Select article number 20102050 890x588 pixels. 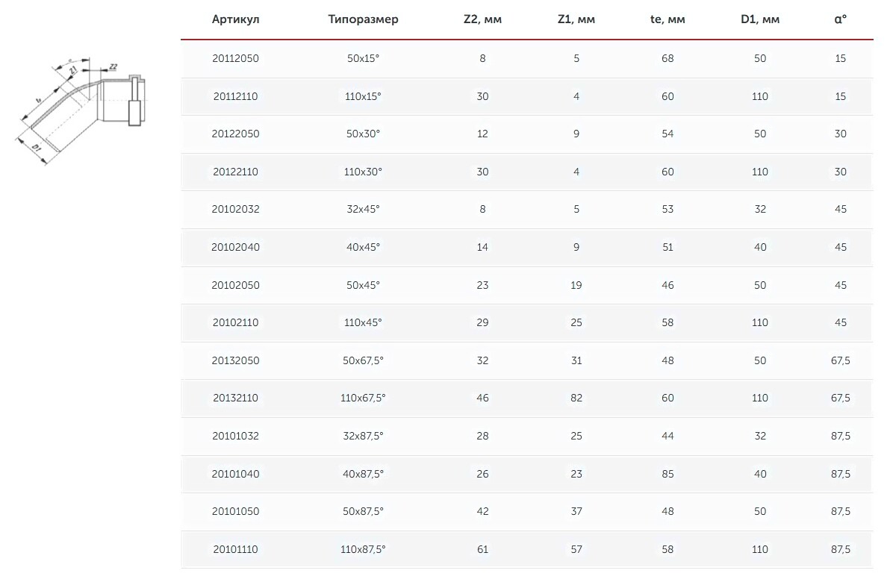(235, 285)
